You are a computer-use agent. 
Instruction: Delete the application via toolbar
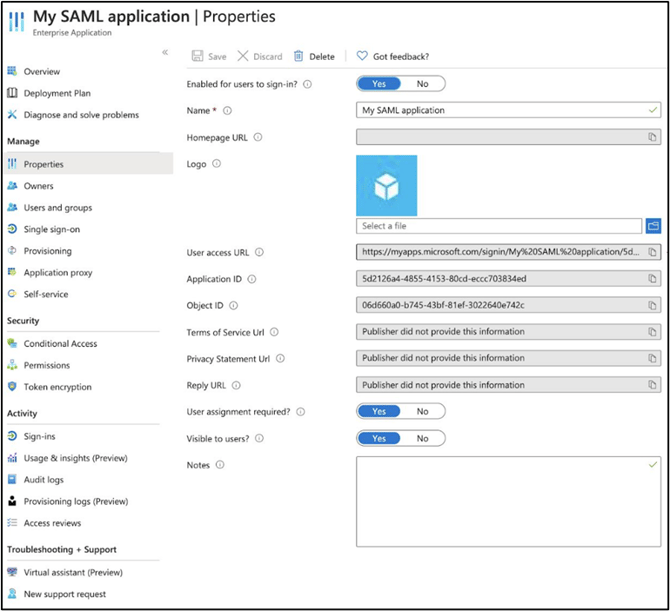pyautogui.click(x=314, y=56)
